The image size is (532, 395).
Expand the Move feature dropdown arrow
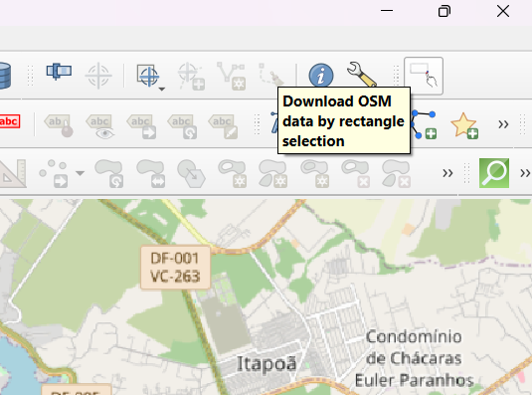pos(81,173)
